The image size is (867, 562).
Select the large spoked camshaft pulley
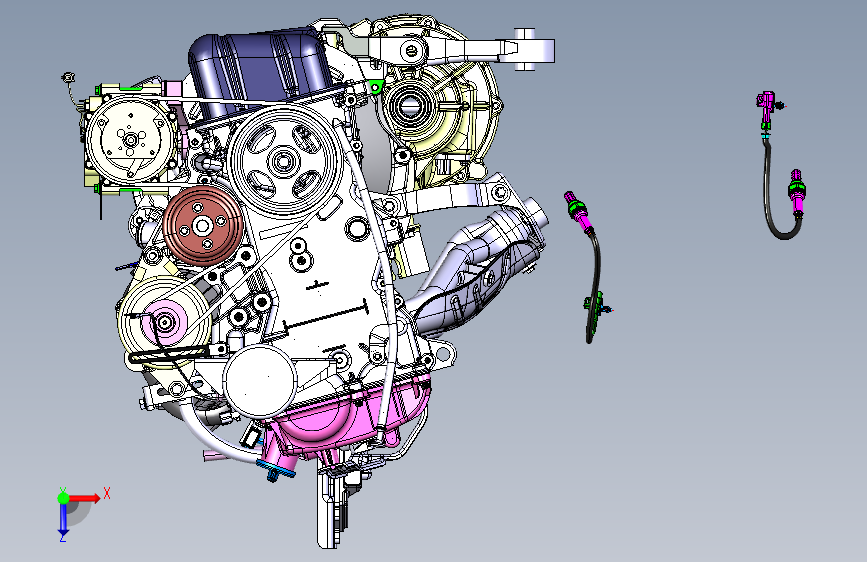(283, 161)
